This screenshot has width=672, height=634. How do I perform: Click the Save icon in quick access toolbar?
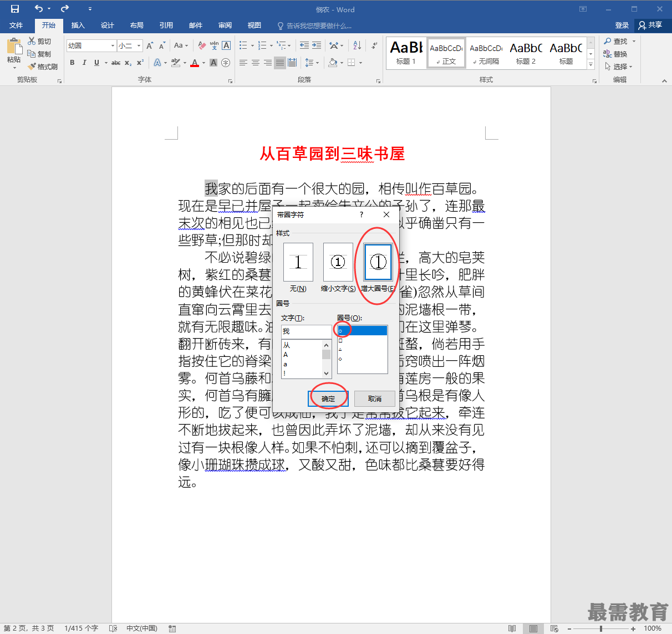click(15, 9)
